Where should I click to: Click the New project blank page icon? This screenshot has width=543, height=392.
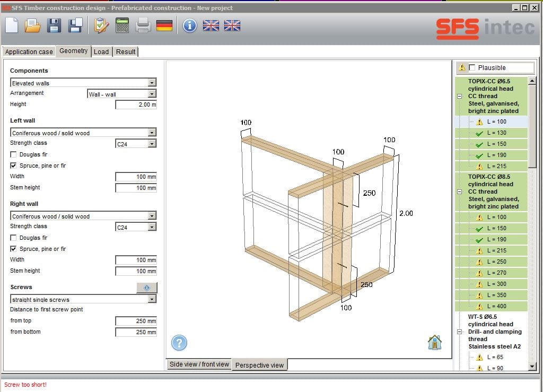pyautogui.click(x=12, y=25)
